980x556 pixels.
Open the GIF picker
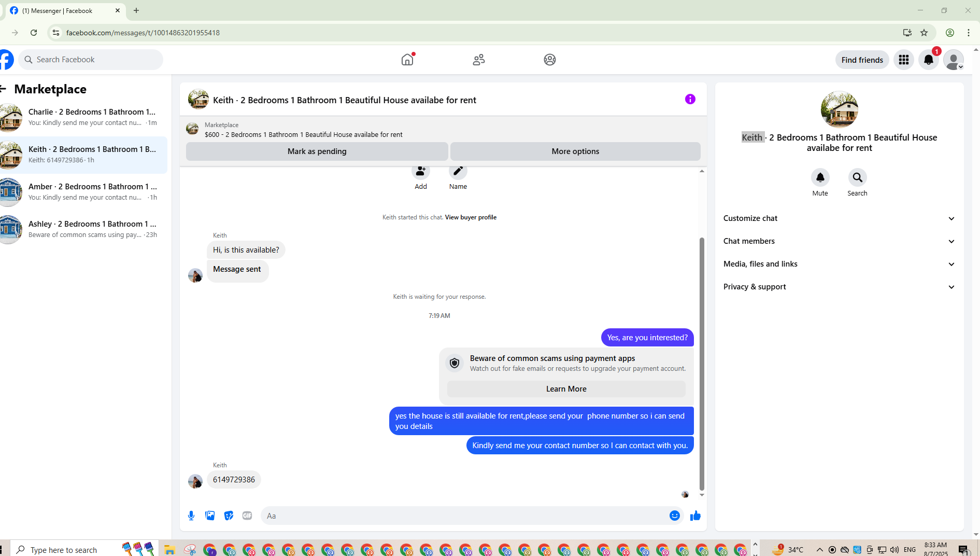(x=247, y=516)
